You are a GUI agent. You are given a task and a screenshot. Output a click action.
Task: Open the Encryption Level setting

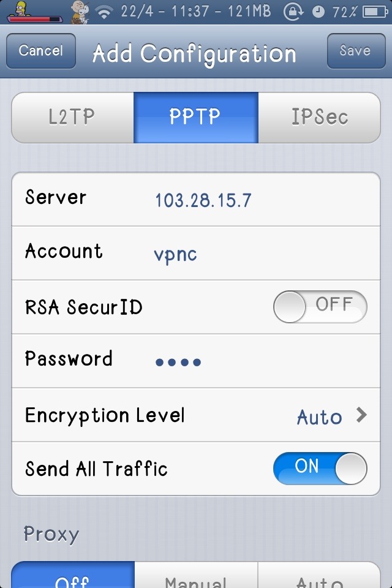(196, 415)
